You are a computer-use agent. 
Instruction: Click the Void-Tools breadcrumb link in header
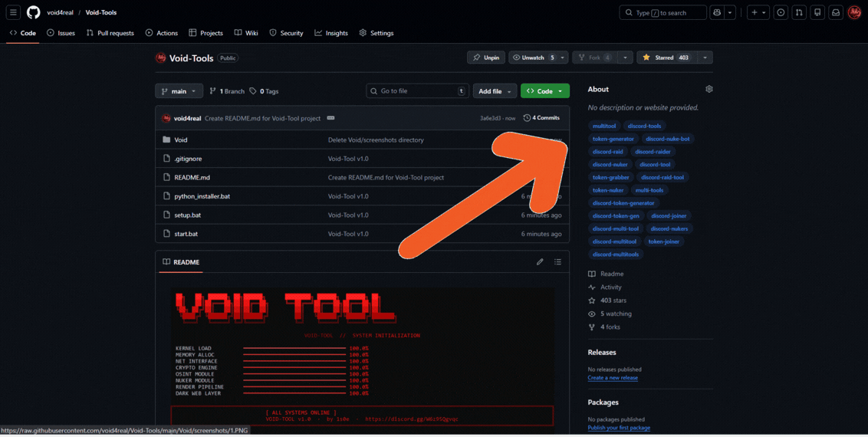[100, 12]
